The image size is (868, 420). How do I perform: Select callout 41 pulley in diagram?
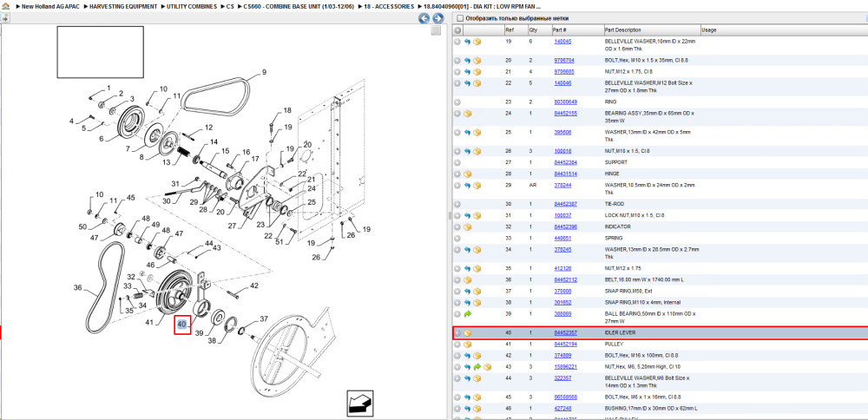pos(149,322)
